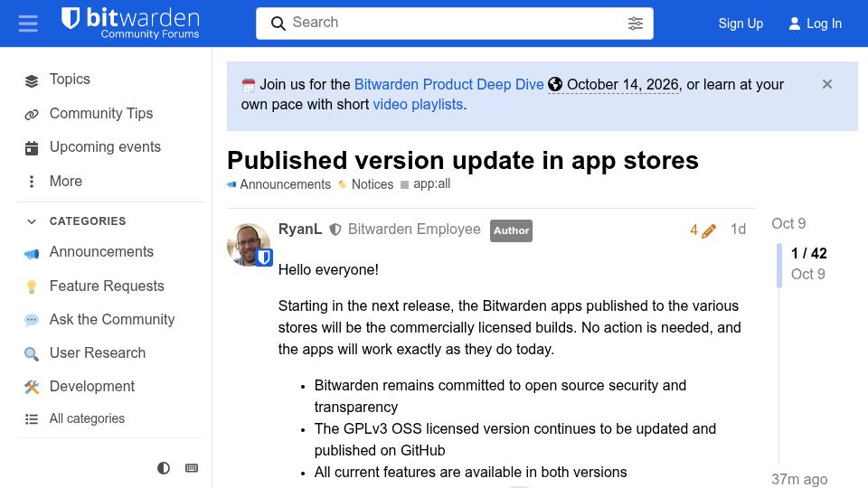868x488 pixels.
Task: Click the app:all tag
Action: pyautogui.click(x=426, y=184)
